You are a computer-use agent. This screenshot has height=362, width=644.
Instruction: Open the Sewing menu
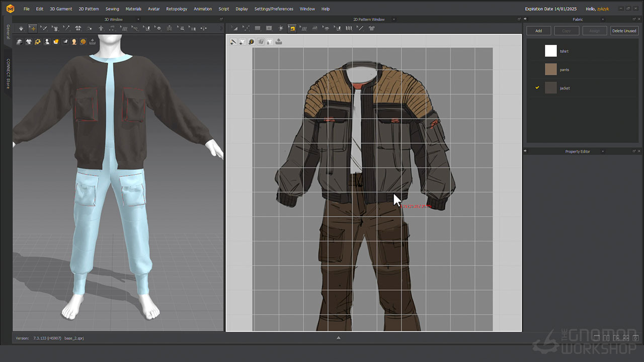click(112, 9)
